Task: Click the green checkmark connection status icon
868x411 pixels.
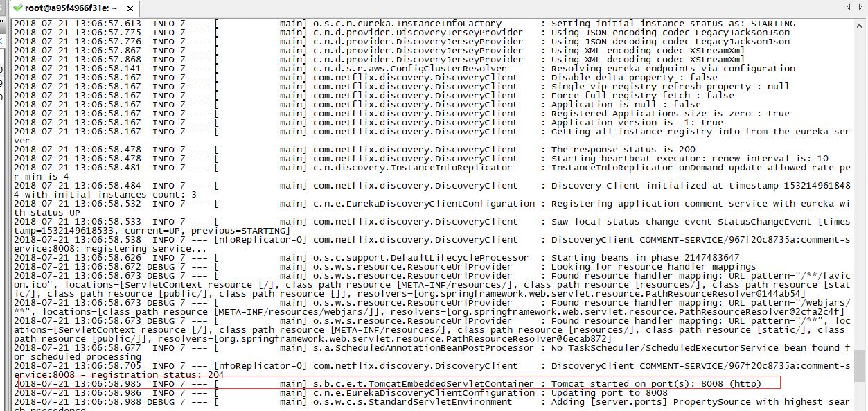Action: click(17, 8)
